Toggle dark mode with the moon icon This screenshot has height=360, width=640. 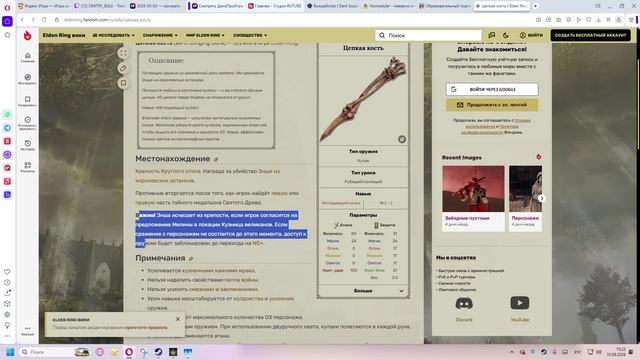coord(506,36)
